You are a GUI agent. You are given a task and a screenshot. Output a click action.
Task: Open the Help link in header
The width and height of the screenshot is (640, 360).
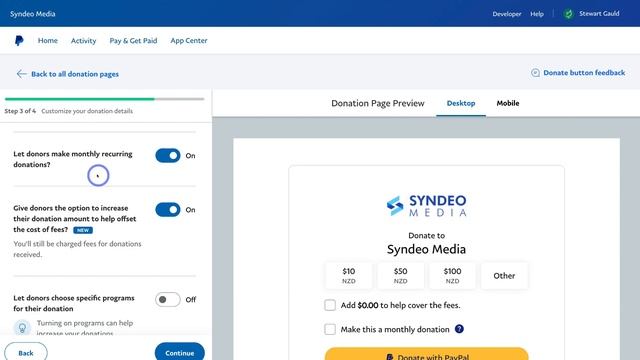[x=537, y=14]
